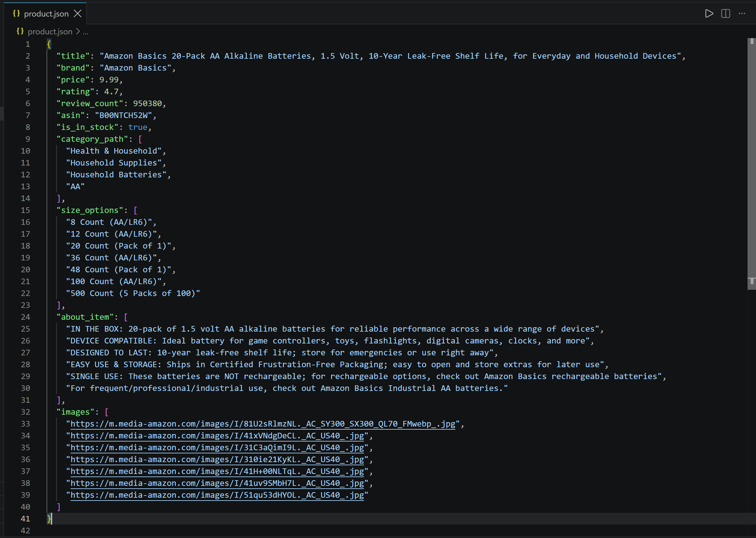The height and width of the screenshot is (538, 756).
Task: Click the Run play button in the editor toolbar
Action: point(709,13)
